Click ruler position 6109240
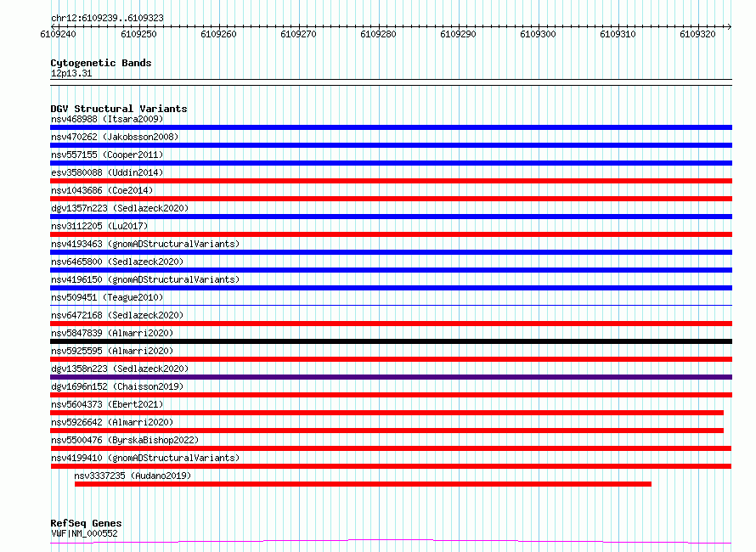This screenshot has height=552, width=756. tap(59, 34)
